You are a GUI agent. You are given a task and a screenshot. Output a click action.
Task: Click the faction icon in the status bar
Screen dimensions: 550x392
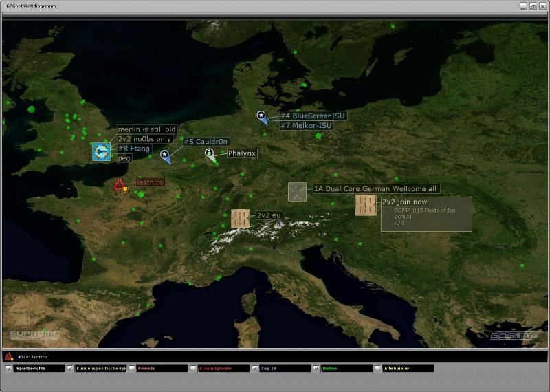click(x=9, y=357)
